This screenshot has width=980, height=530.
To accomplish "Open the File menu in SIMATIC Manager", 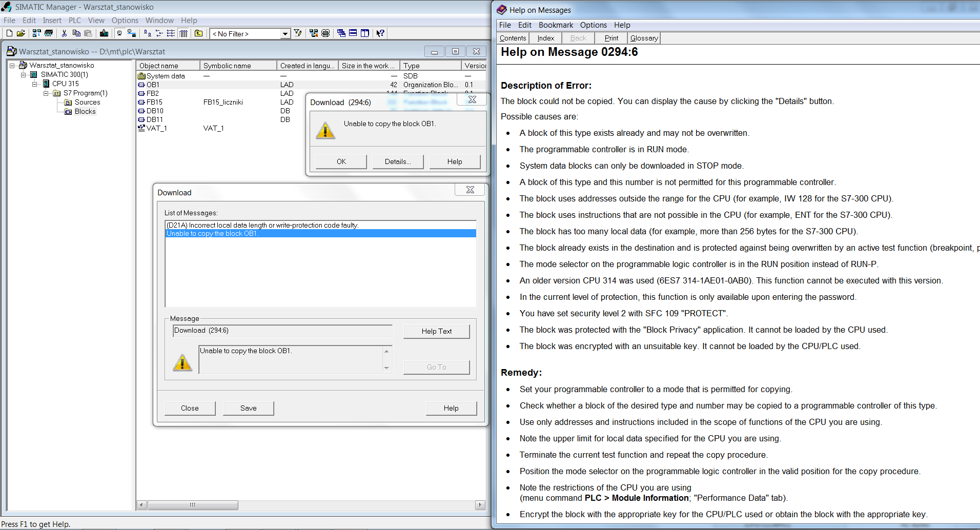I will click(x=9, y=21).
